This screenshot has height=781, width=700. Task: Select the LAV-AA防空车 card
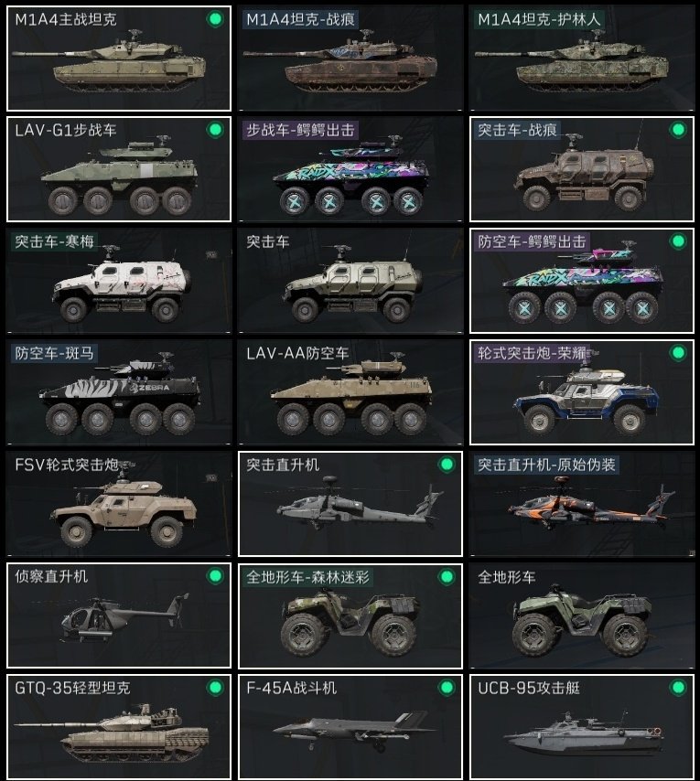click(350, 392)
